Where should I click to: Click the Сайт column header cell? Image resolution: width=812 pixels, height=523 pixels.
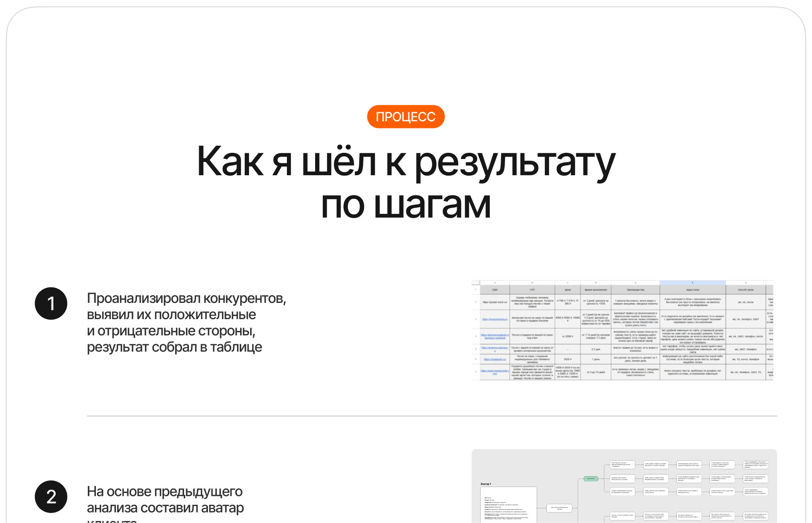tap(495, 290)
